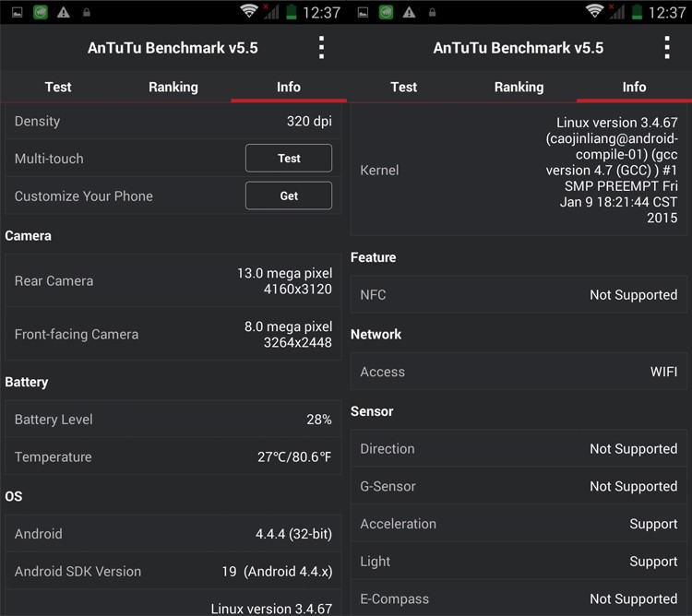Tap the Acceleration sensor row
Image resolution: width=692 pixels, height=616 pixels.
519,524
